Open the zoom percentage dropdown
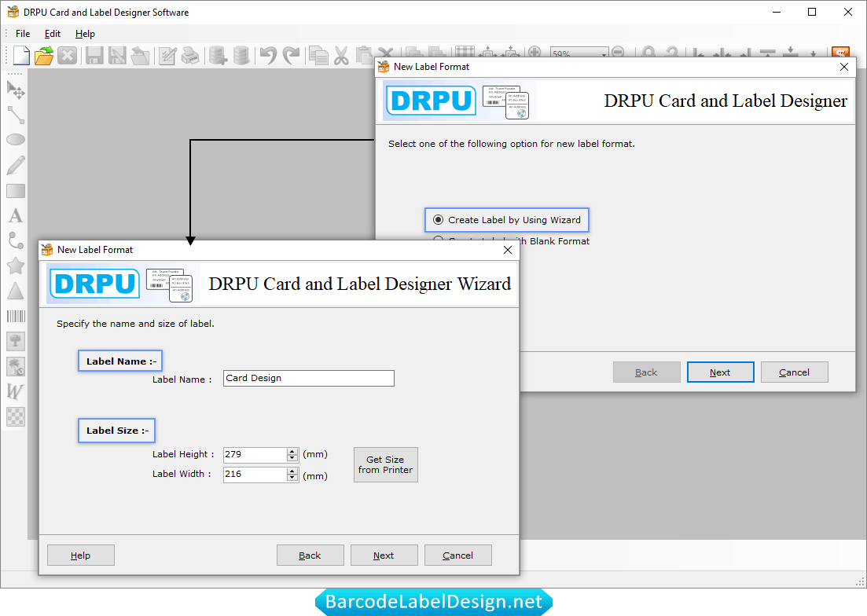Screen dimensions: 867x616 tap(604, 55)
